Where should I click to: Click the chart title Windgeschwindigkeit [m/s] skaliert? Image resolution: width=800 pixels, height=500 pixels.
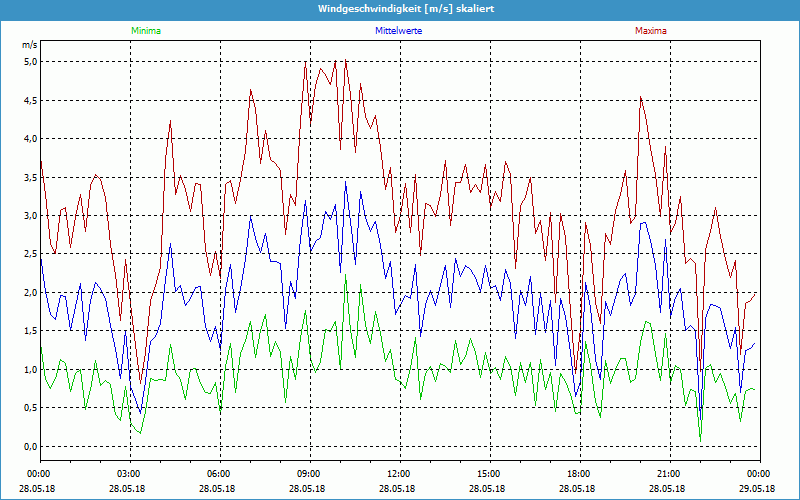(406, 9)
